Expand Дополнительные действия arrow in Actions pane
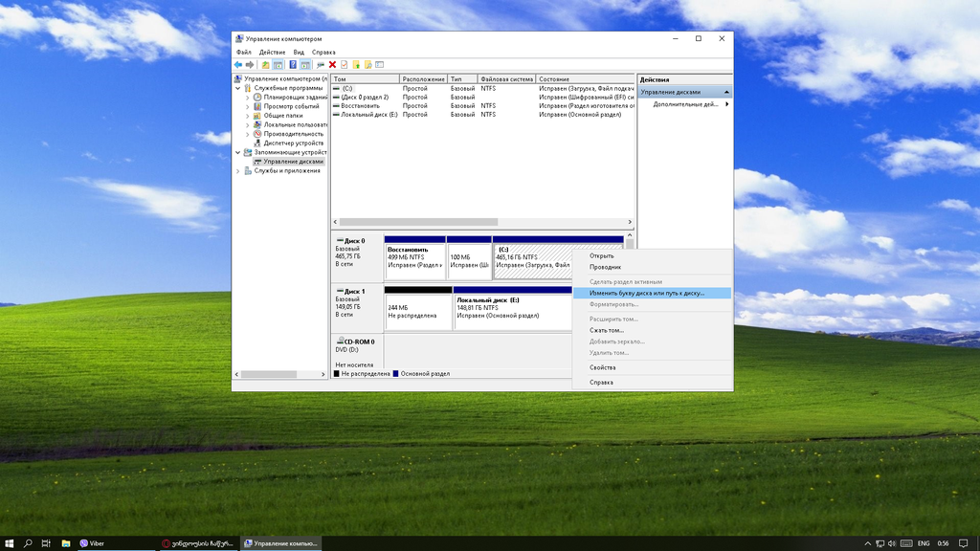980x551 pixels. [727, 104]
